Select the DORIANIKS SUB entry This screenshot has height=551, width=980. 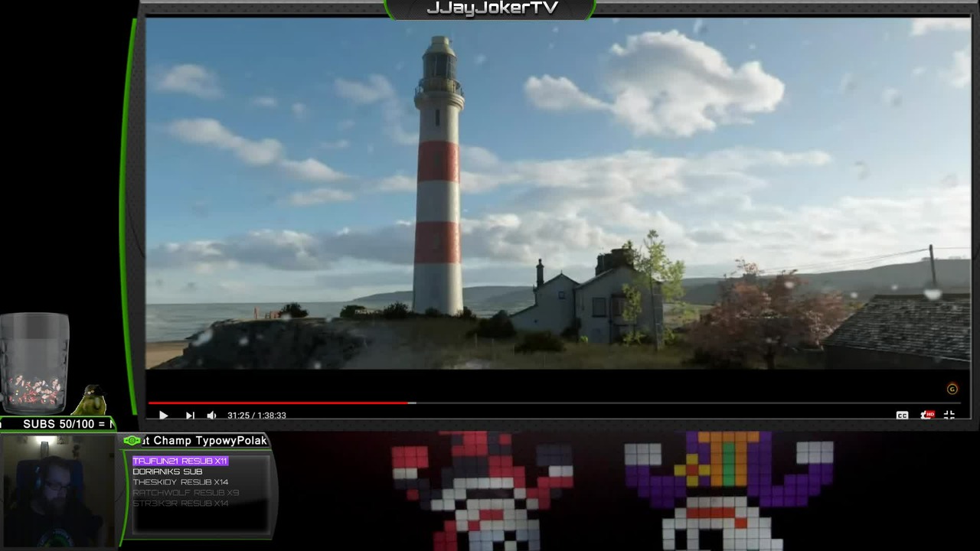coord(168,471)
